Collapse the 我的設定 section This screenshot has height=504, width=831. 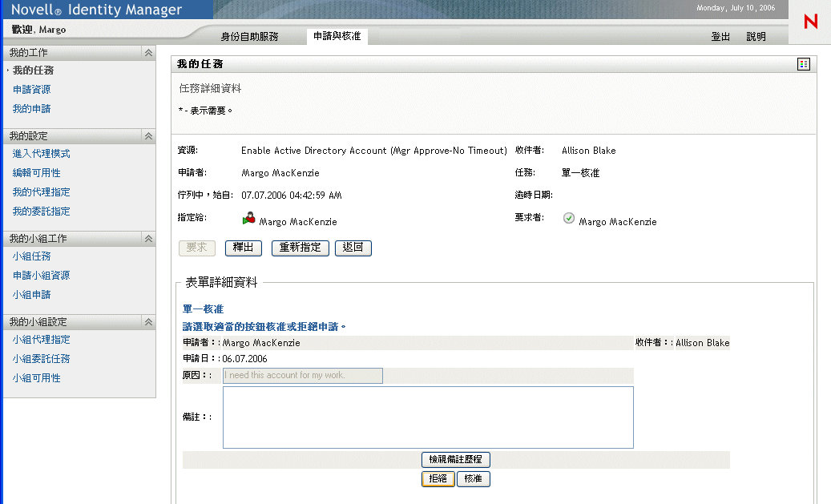[148, 136]
